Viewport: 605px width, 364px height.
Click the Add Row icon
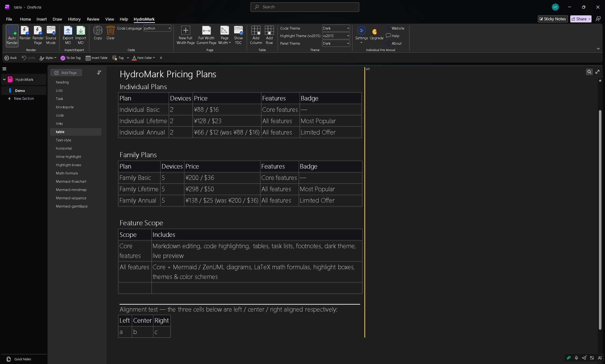[x=269, y=35]
